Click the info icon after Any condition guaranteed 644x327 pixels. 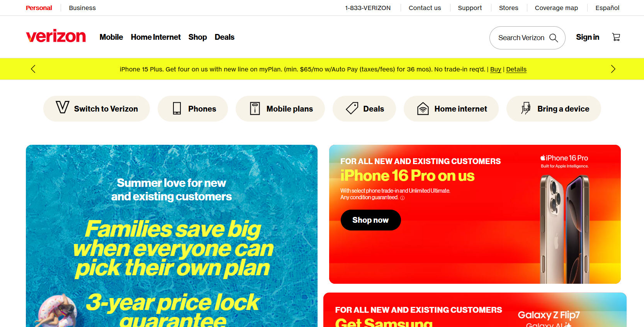pyautogui.click(x=402, y=198)
